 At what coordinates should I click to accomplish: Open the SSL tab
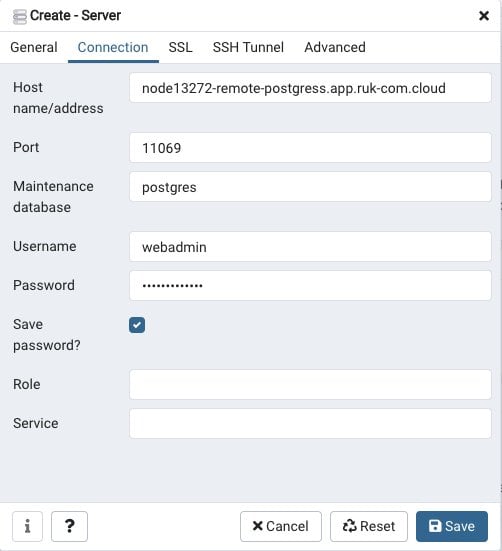181,47
